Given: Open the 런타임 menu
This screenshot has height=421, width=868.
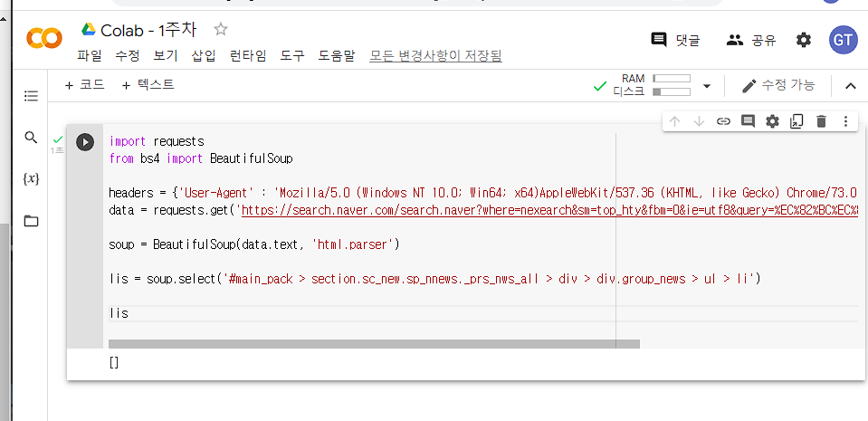Looking at the screenshot, I should pos(248,56).
